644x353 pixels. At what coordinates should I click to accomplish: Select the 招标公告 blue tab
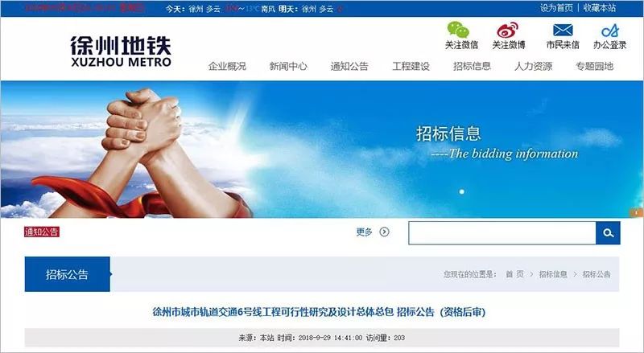pyautogui.click(x=68, y=274)
